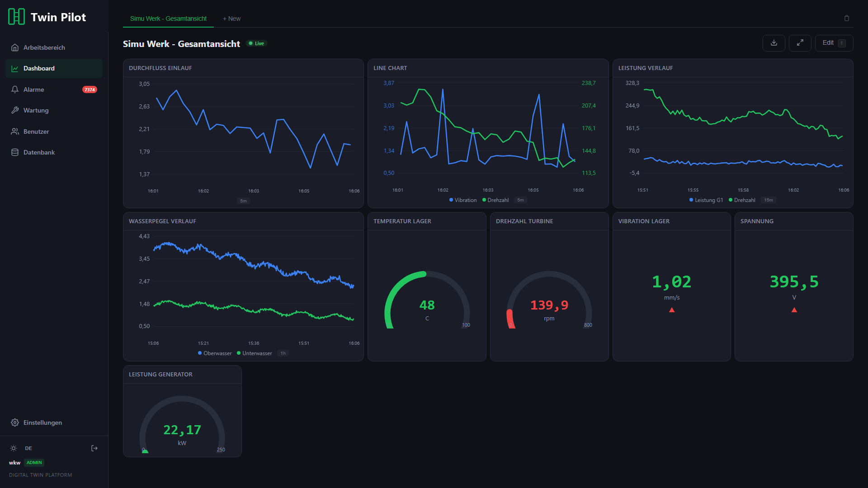Click the DE language selector
Image resolution: width=868 pixels, height=488 pixels.
point(28,448)
